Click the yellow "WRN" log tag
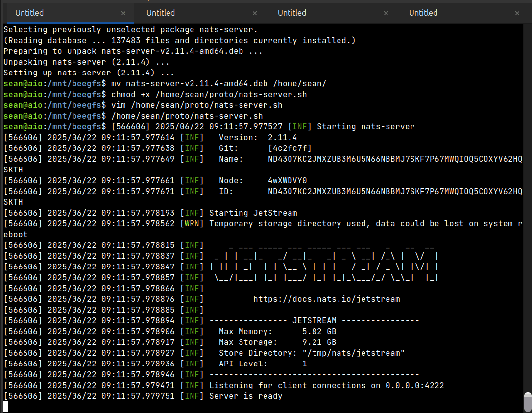The height and width of the screenshot is (413, 532). 192,223
